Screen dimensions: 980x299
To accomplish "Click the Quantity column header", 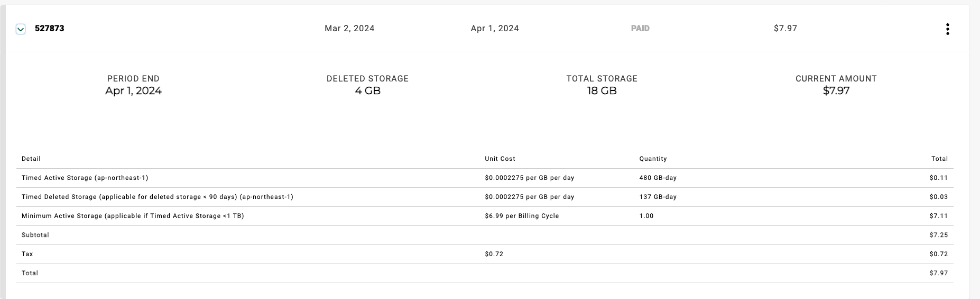I will (x=653, y=159).
